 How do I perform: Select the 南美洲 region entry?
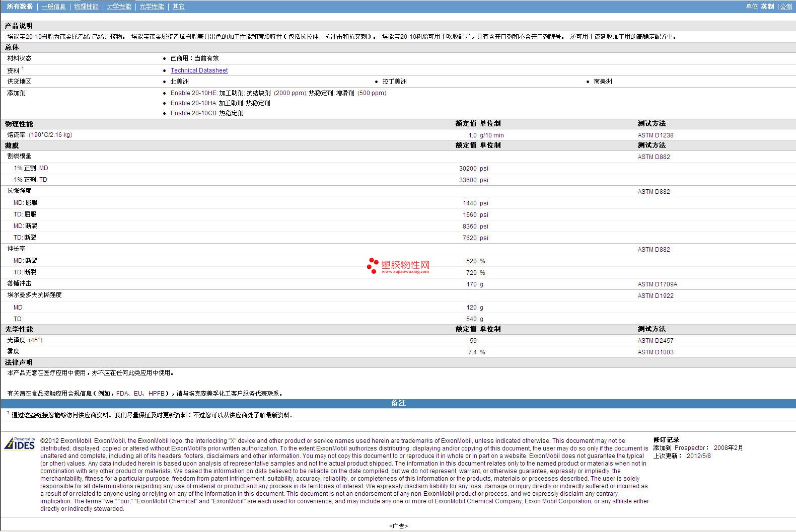tap(603, 82)
